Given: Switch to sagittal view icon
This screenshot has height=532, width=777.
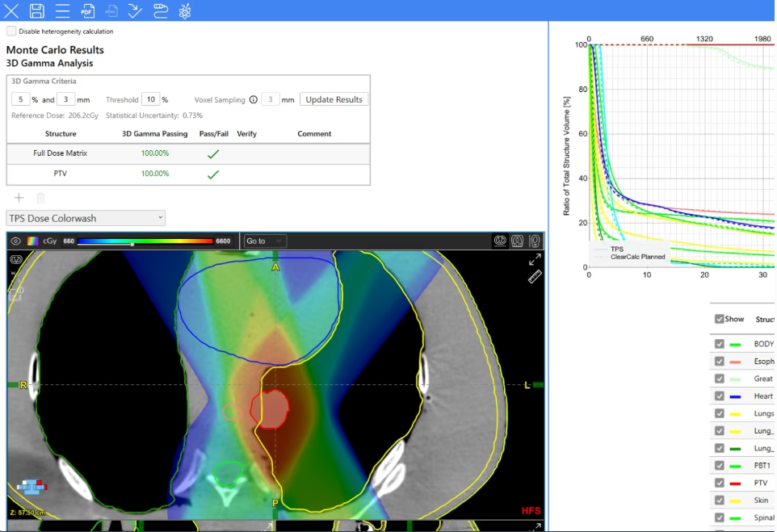Looking at the screenshot, I should [535, 241].
